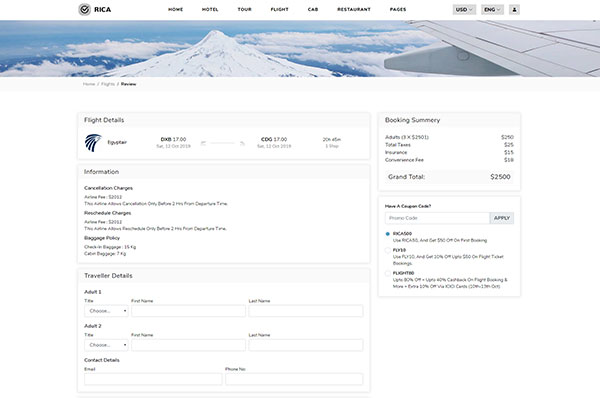Image resolution: width=600 pixels, height=398 pixels.
Task: Select the FLY10 coupon option
Action: (x=388, y=250)
